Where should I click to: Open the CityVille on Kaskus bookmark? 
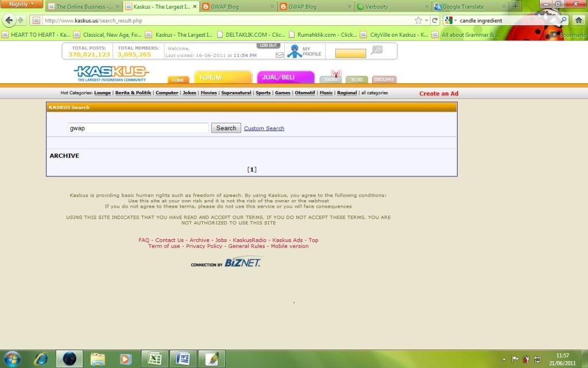tap(394, 35)
